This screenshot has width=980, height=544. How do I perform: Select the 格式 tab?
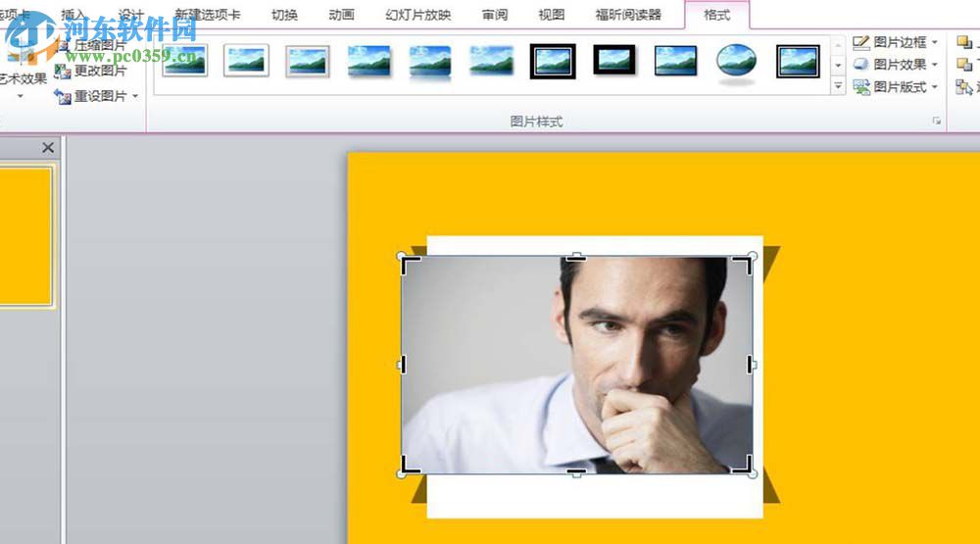point(717,15)
